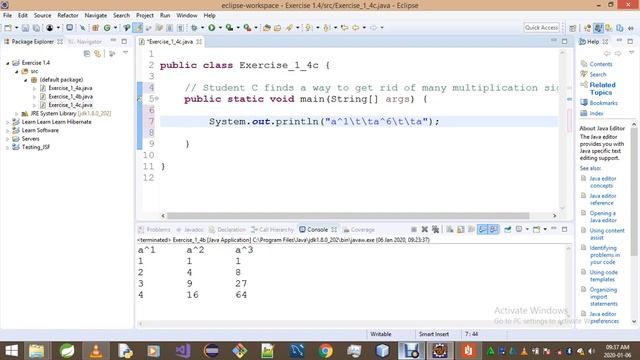Toggle Show Console When Standard Error Changes
This screenshot has height=360, width=640.
(493, 229)
